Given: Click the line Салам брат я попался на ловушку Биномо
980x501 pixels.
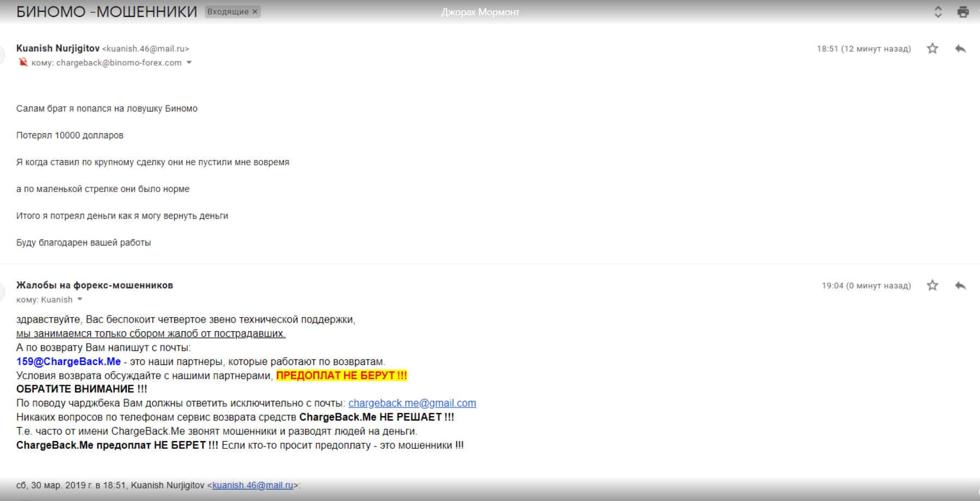Looking at the screenshot, I should (x=107, y=108).
